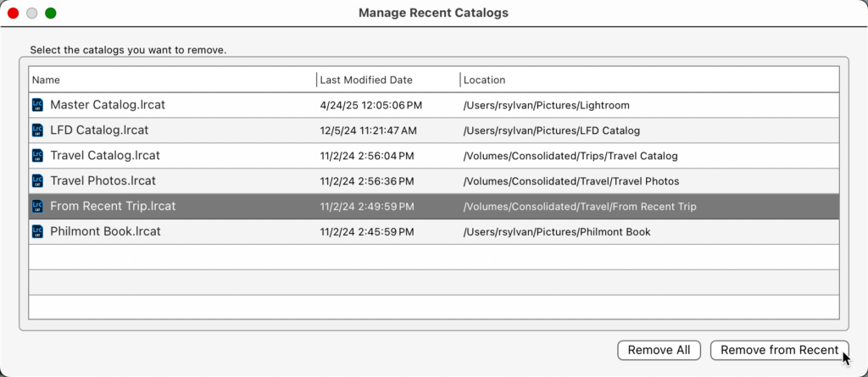
Task: Click the Travel Photos.lrcat file icon
Action: 37,181
